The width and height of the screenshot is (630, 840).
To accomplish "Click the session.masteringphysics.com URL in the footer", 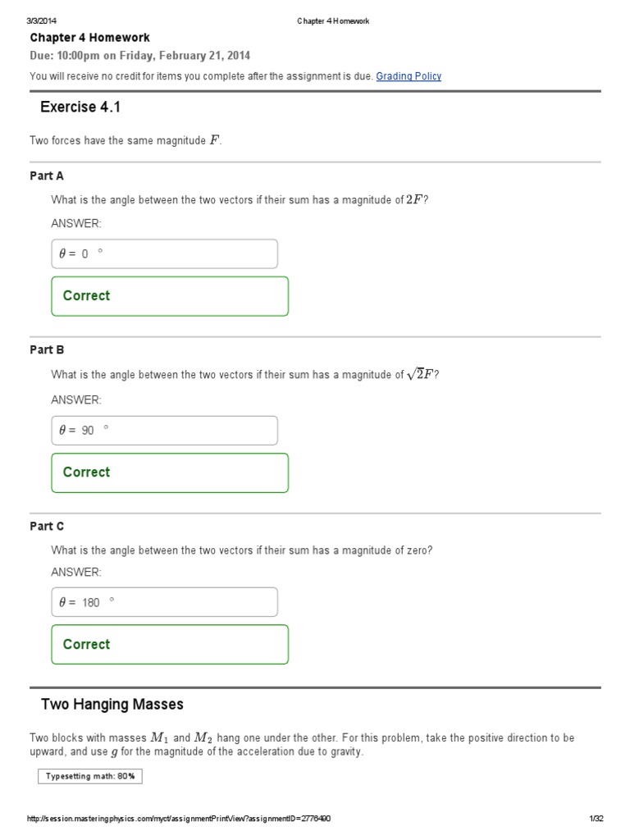I will 180,819.
